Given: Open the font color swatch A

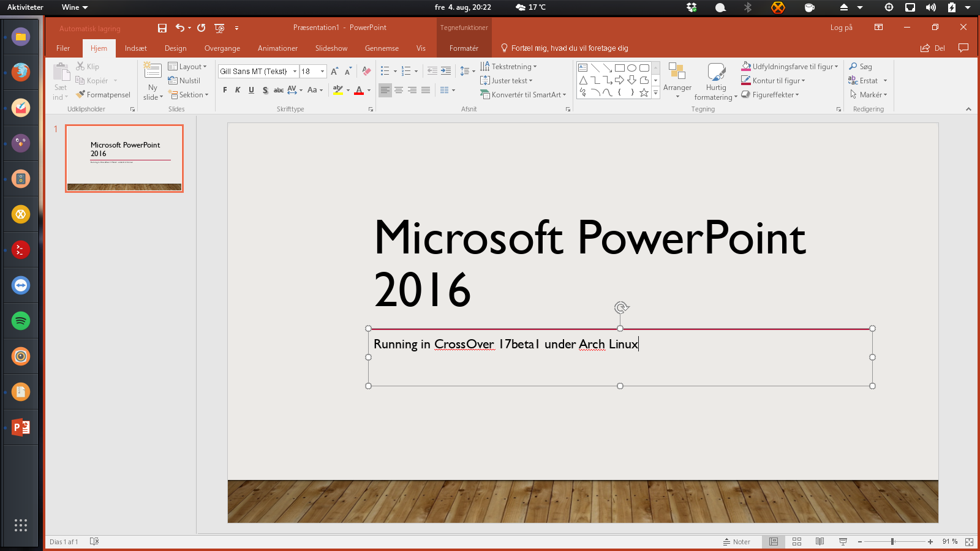Looking at the screenshot, I should (359, 90).
